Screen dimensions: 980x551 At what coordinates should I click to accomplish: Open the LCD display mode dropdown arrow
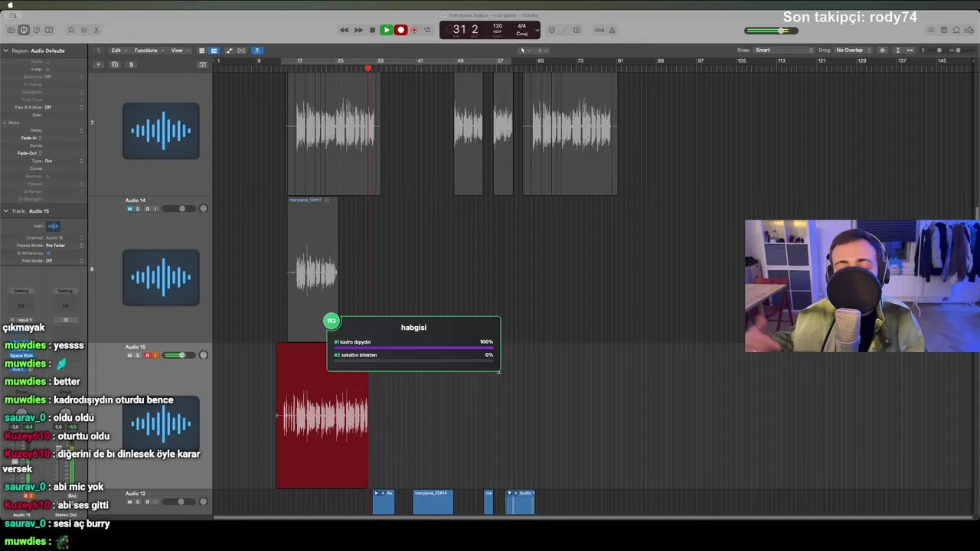point(537,31)
